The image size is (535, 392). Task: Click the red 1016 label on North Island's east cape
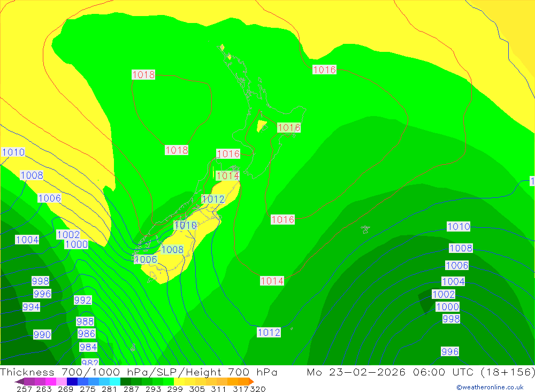(x=289, y=128)
